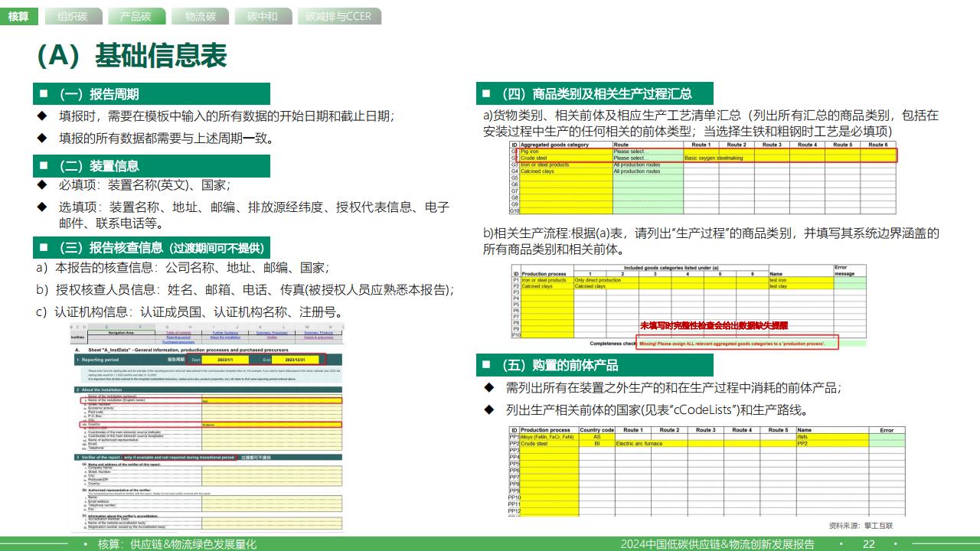Select the (五) 购置的前体产品 section header
Screen dimensions: 980x551
594,365
